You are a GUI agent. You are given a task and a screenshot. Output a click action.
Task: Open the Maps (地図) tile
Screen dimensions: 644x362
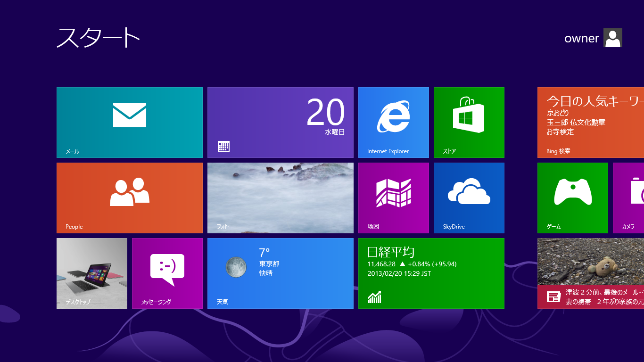(394, 198)
